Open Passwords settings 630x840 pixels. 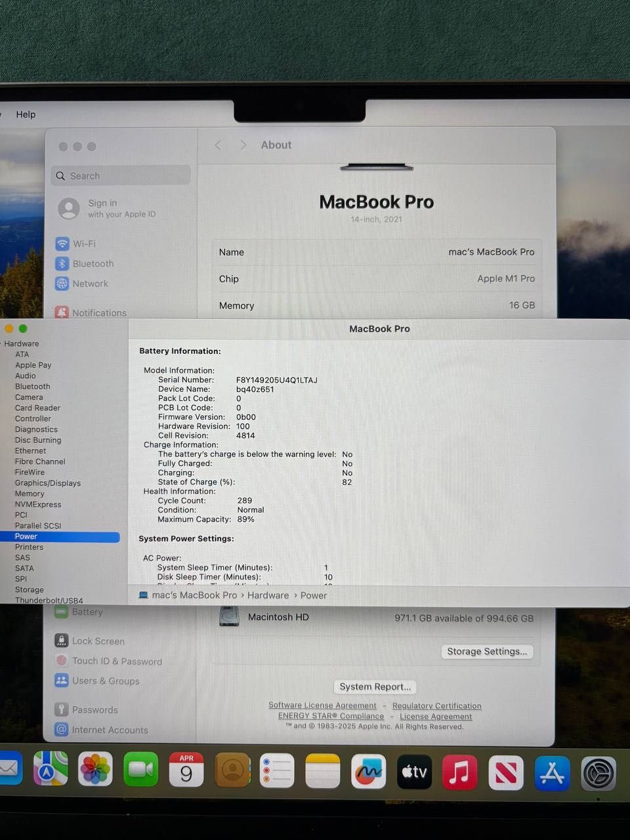[x=87, y=709]
